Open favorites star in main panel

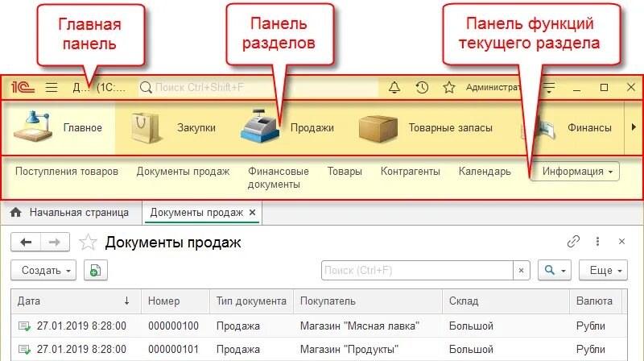pyautogui.click(x=449, y=87)
